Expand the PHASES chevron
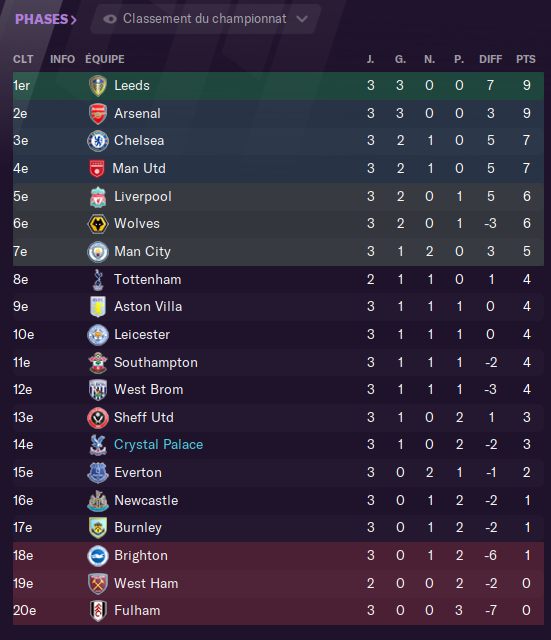 coord(73,20)
